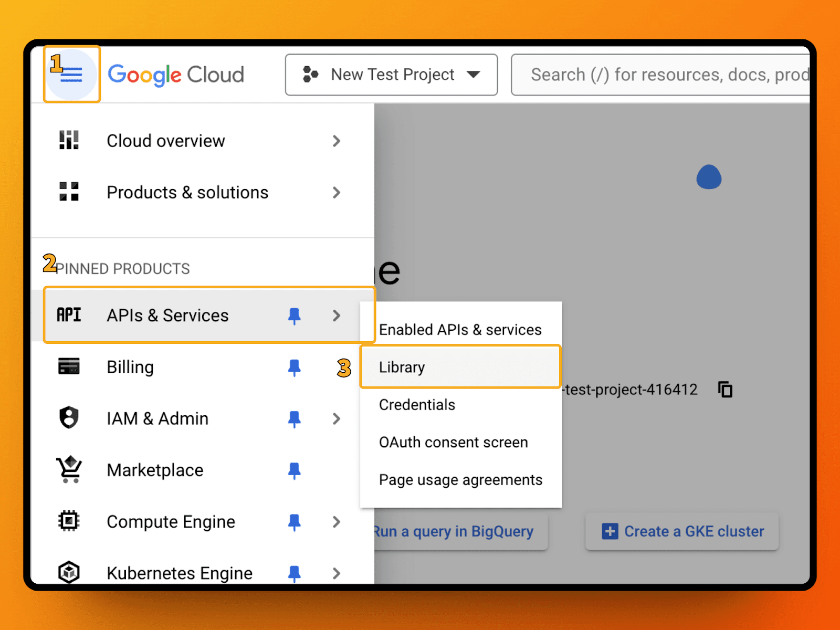
Task: Unpin Marketplace from pinned products
Action: coord(295,470)
